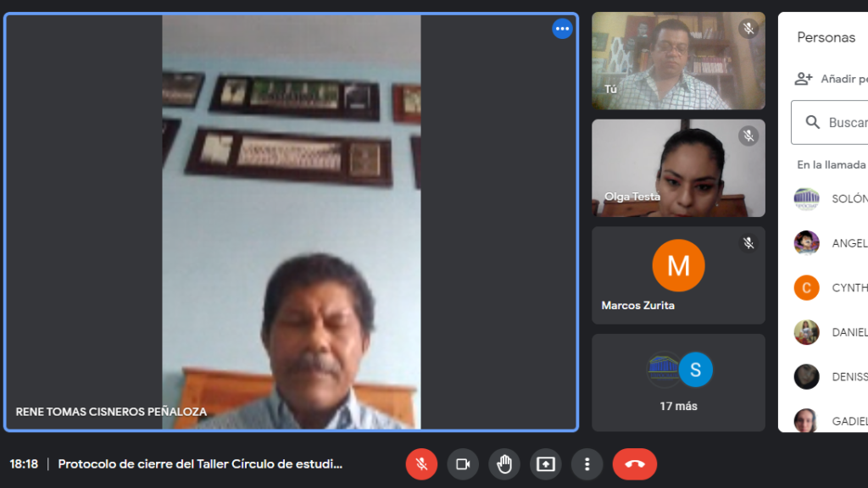Start presenting your screen
The image size is (868, 488).
[x=546, y=464]
